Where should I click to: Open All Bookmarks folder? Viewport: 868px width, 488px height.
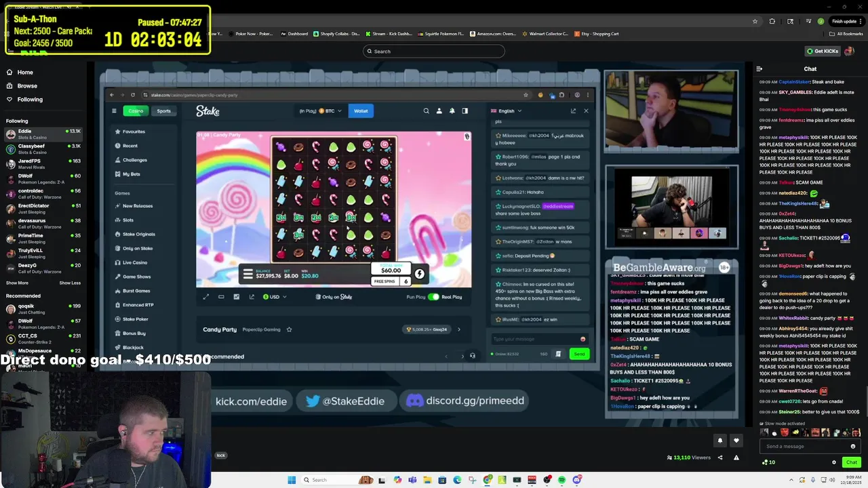pos(847,33)
